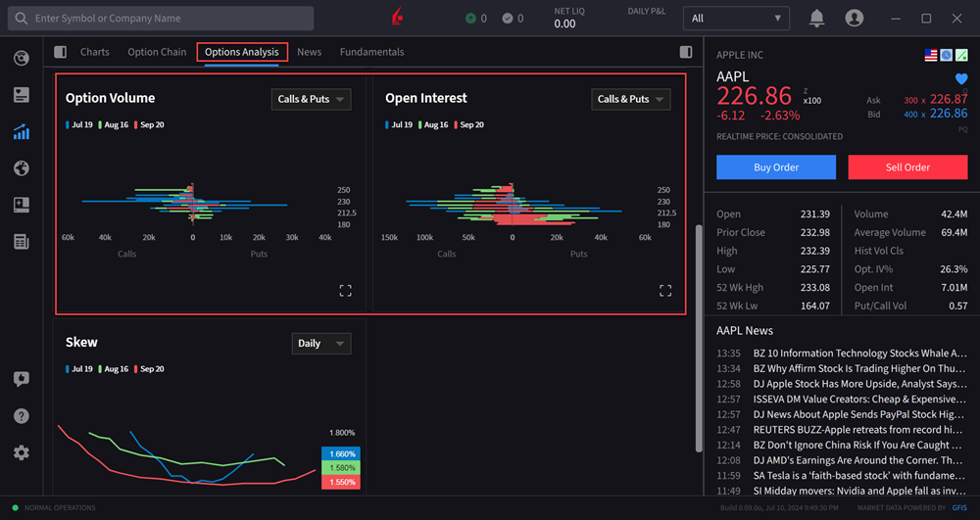The width and height of the screenshot is (980, 520).
Task: Open the user account profile icon
Action: click(854, 18)
